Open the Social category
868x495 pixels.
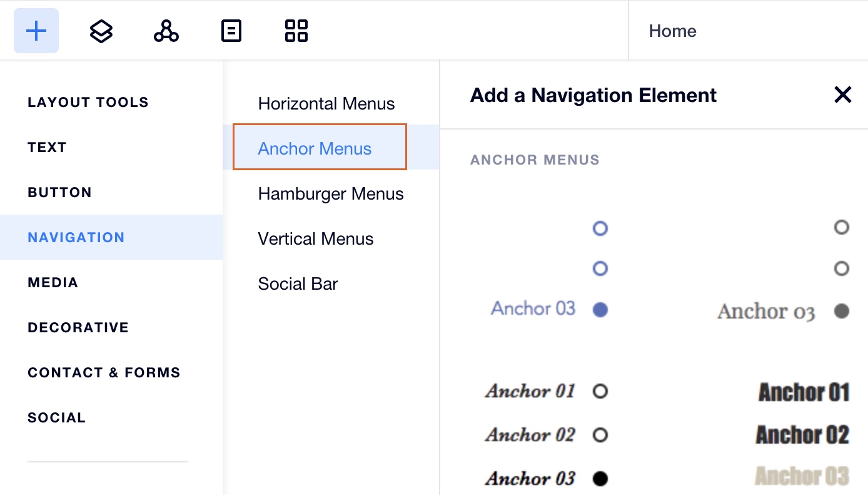[56, 417]
